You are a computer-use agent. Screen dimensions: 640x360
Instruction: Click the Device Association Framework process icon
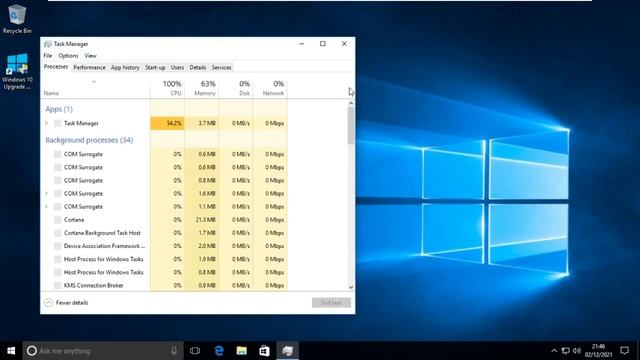[58, 246]
